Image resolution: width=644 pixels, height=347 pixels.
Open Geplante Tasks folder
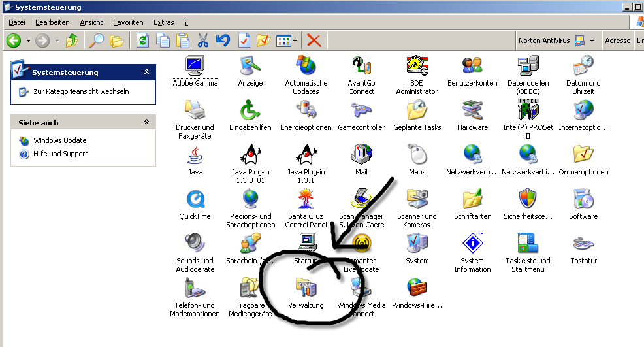(x=417, y=110)
